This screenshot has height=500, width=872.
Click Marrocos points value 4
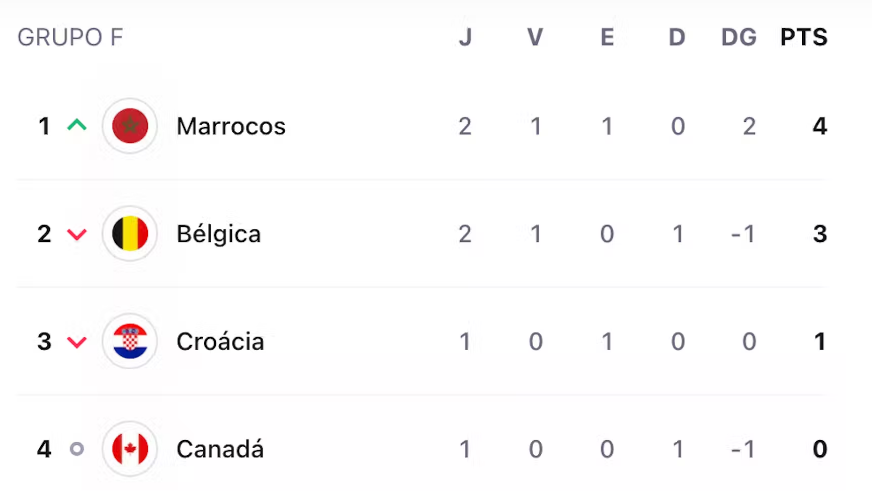pos(820,126)
